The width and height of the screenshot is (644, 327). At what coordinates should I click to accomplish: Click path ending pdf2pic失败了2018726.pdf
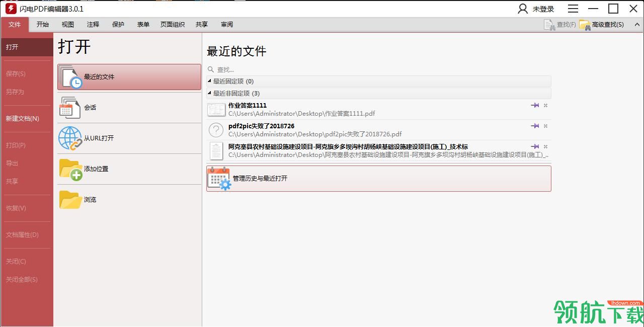coord(315,134)
